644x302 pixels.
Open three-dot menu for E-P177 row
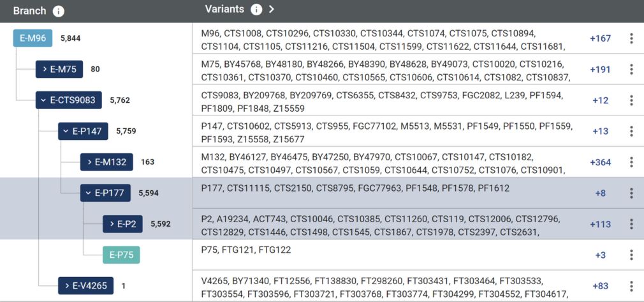point(631,193)
